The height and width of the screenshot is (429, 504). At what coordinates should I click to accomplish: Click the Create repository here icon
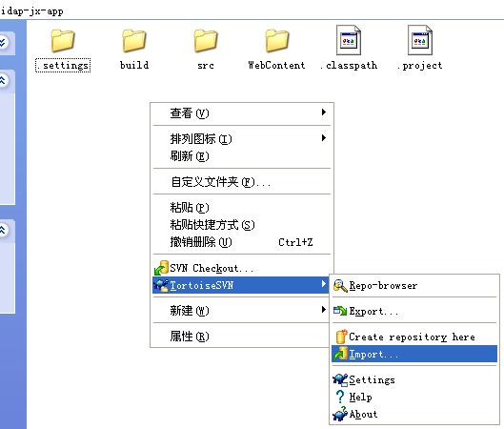pyautogui.click(x=341, y=337)
